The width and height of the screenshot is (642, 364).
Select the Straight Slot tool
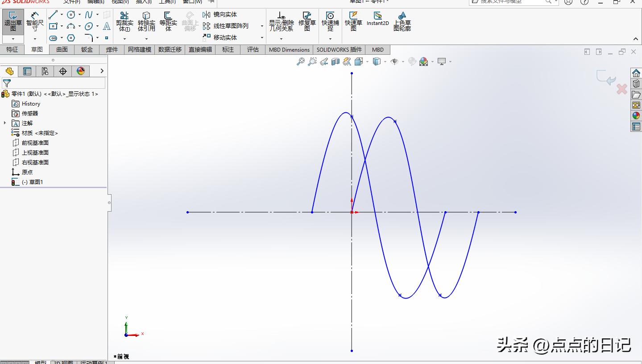click(53, 38)
